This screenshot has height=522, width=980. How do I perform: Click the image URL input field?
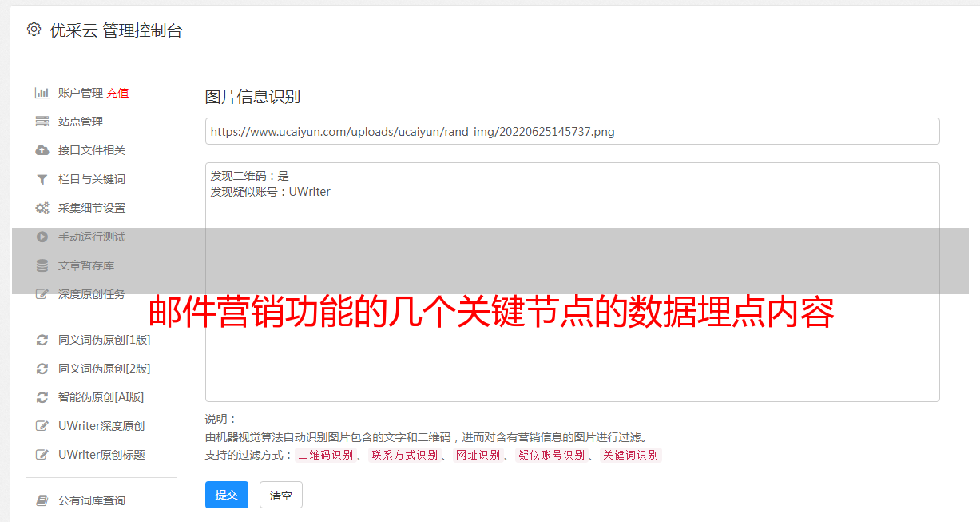click(572, 131)
